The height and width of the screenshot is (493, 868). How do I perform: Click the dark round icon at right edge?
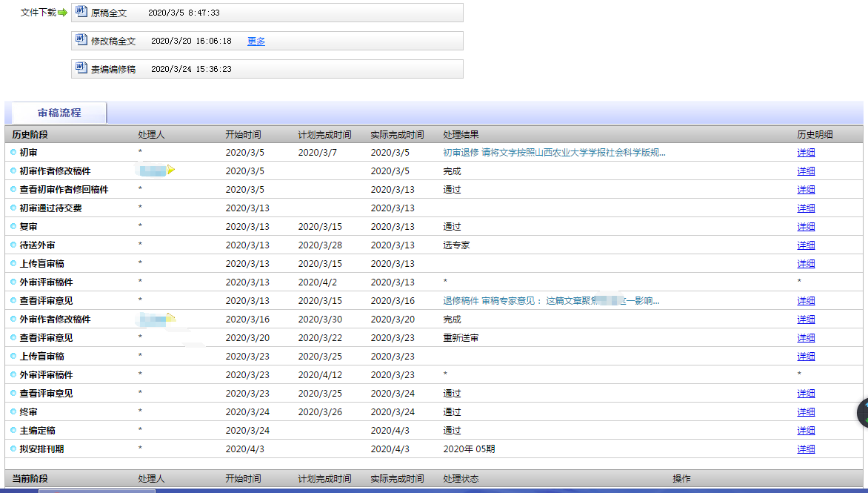tap(862, 413)
